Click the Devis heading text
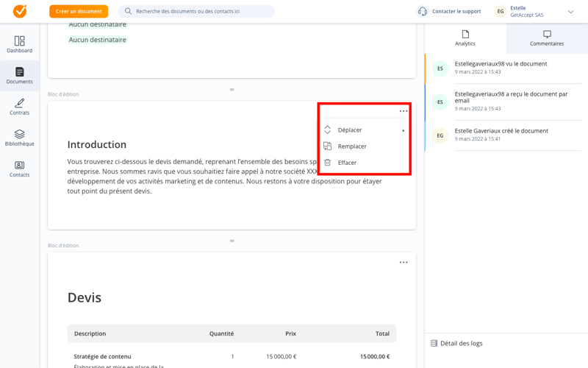588x368 pixels. point(85,297)
